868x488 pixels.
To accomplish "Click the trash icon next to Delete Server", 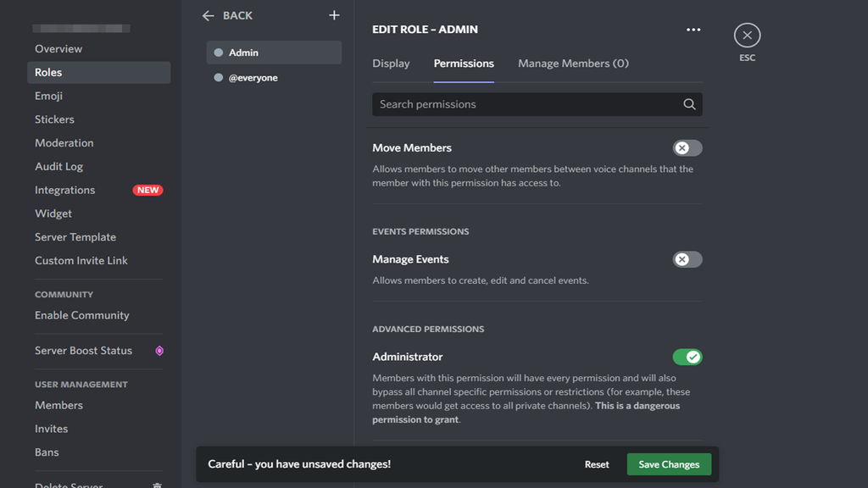I will point(157,483).
